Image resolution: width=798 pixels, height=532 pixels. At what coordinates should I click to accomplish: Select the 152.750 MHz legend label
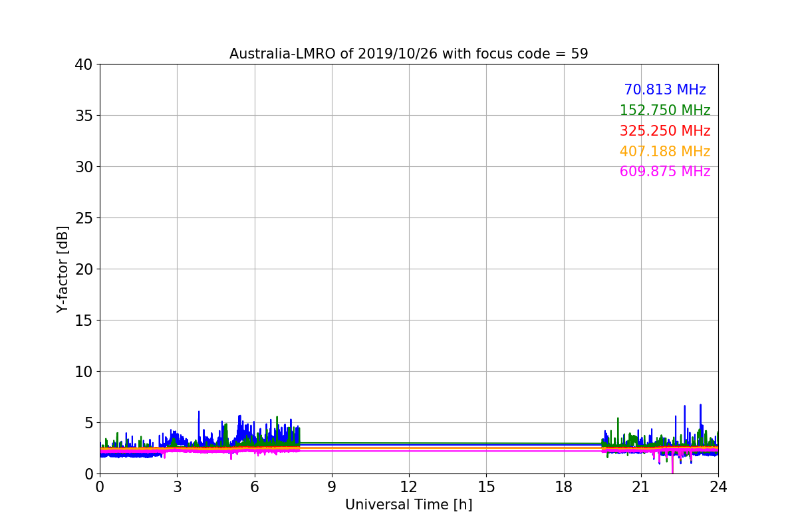(x=665, y=110)
